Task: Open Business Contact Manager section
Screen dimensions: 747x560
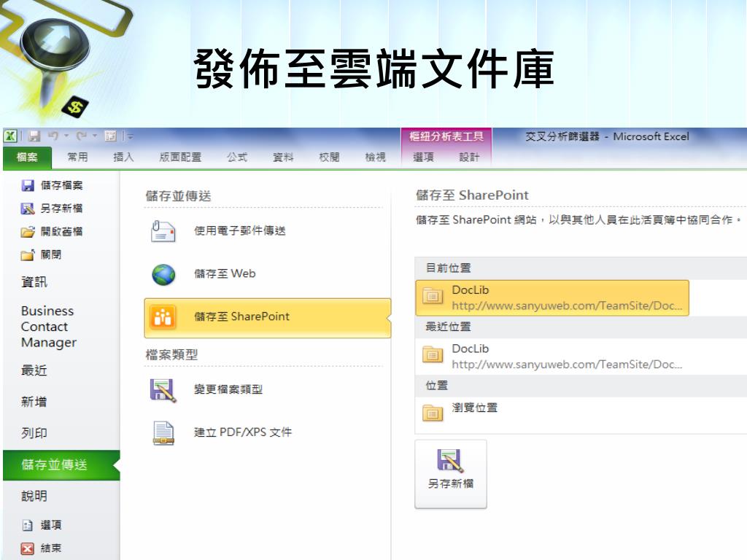Action: [49, 327]
